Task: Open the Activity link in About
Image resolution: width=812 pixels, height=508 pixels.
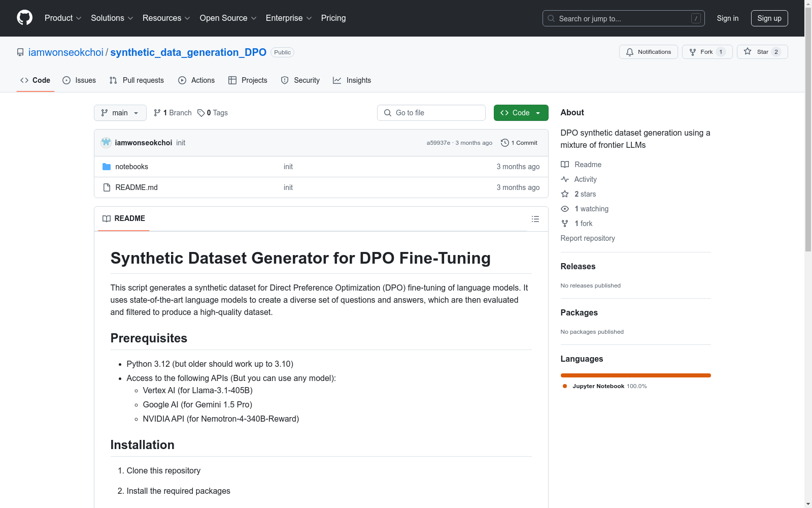Action: 579,179
